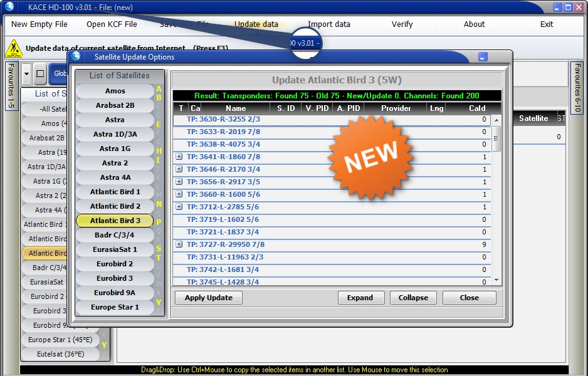The width and height of the screenshot is (588, 376).
Task: Select Atlantic Bird 1 in dialog list
Action: (x=115, y=192)
